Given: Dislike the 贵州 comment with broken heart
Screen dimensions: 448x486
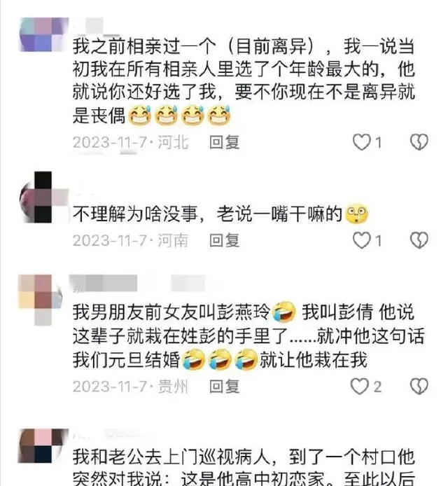Looking at the screenshot, I should [419, 387].
